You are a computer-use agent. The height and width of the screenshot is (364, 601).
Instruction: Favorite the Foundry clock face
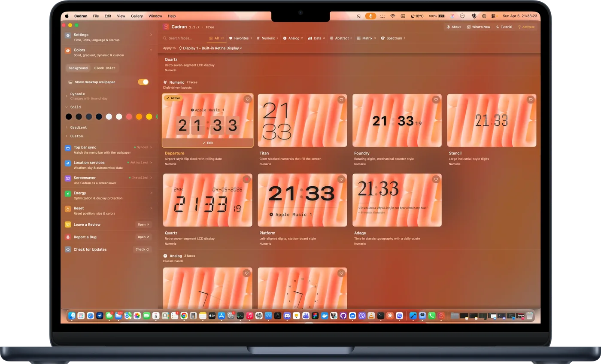[x=436, y=100]
